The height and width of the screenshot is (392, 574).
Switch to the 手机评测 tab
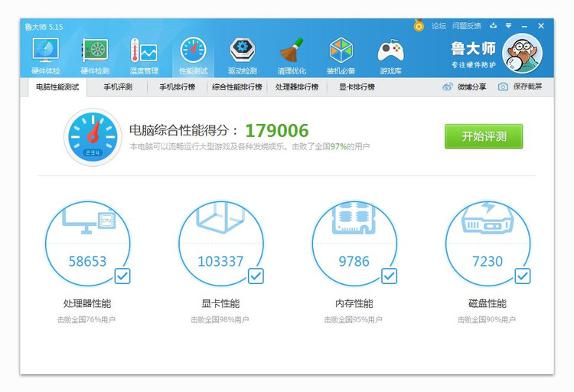(x=118, y=87)
